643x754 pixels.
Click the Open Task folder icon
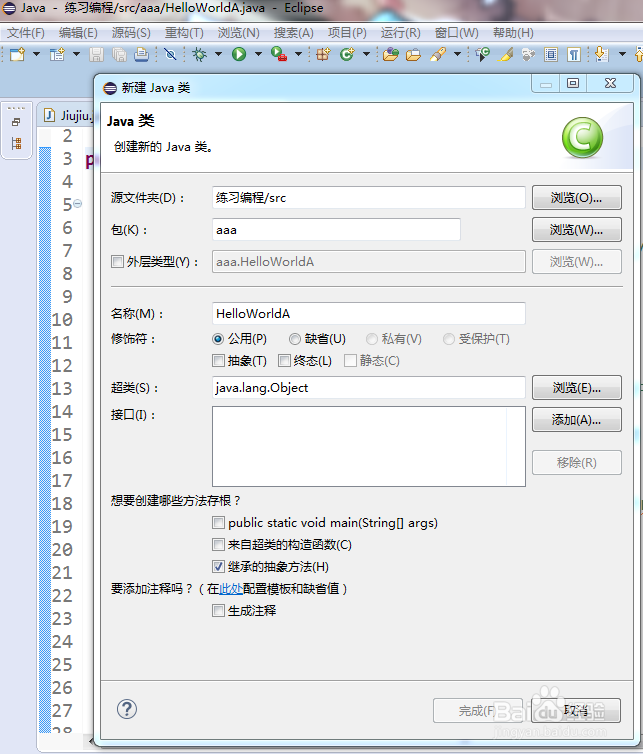(x=414, y=54)
